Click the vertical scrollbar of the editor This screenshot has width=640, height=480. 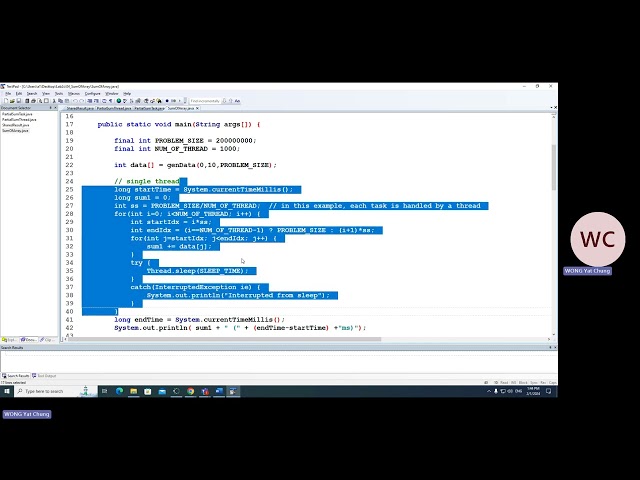pyautogui.click(x=554, y=225)
